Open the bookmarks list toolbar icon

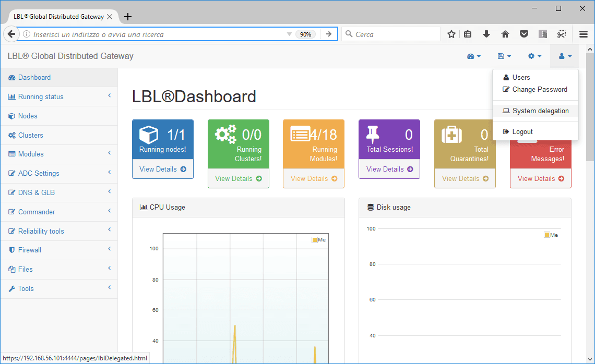[x=468, y=34]
